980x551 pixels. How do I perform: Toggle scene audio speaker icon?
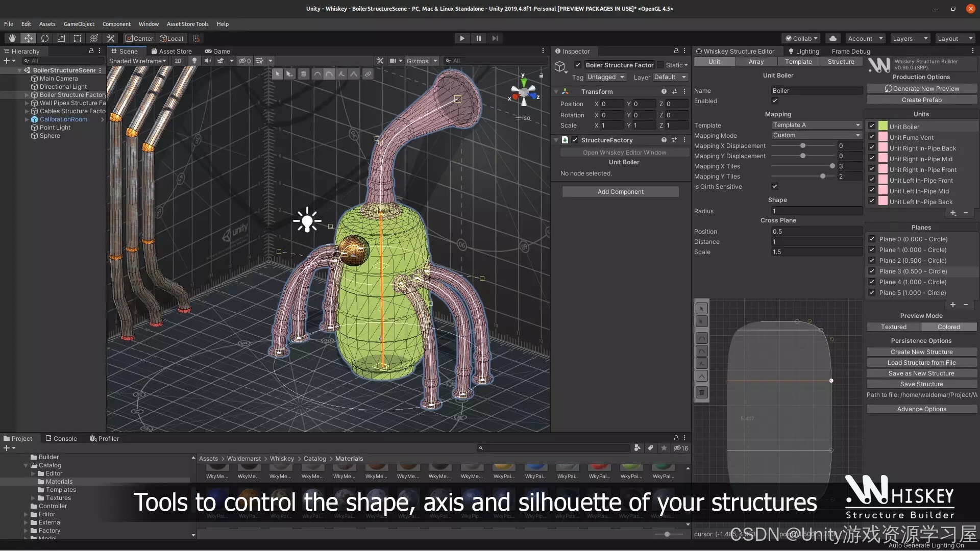[x=207, y=61]
